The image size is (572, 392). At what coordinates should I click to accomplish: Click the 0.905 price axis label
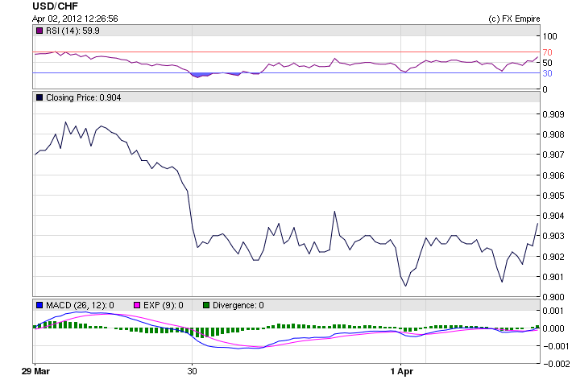click(553, 196)
